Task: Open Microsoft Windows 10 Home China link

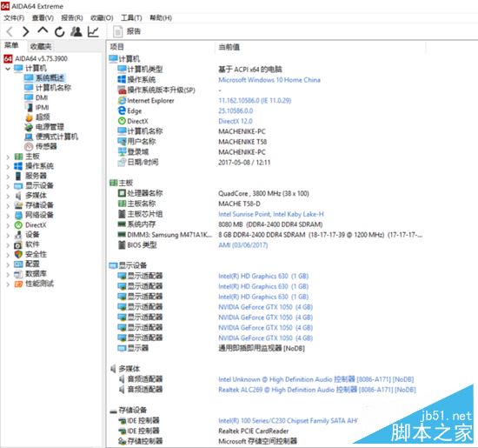Action: pyautogui.click(x=269, y=80)
